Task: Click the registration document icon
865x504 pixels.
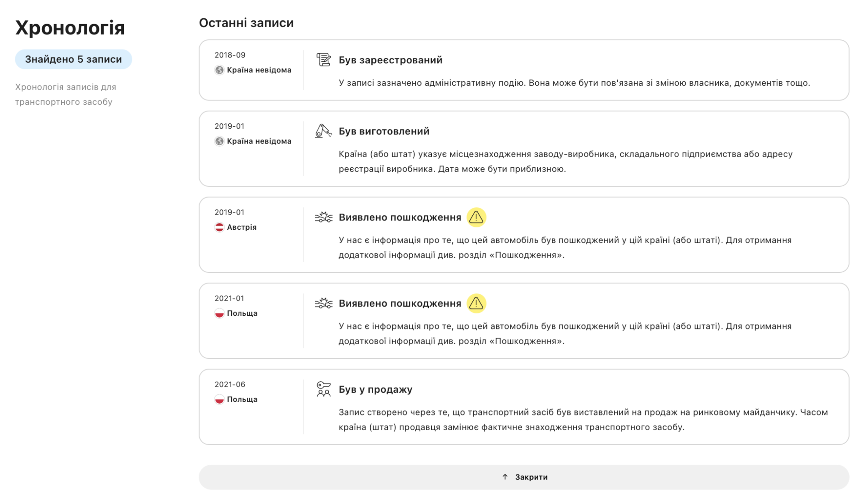Action: 323,60
